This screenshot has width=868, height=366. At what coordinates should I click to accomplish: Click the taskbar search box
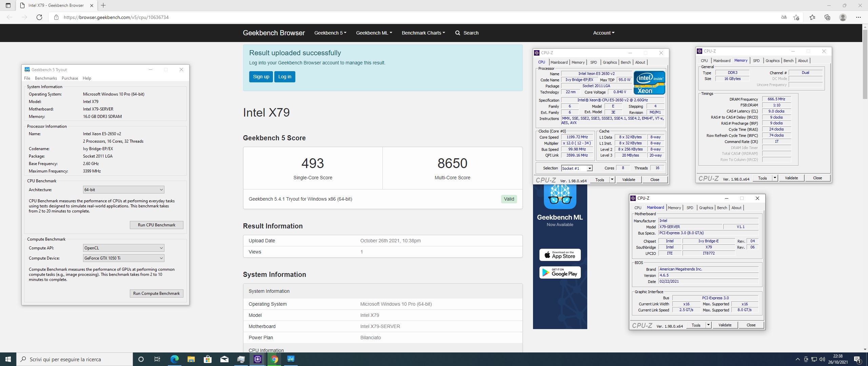pos(75,359)
